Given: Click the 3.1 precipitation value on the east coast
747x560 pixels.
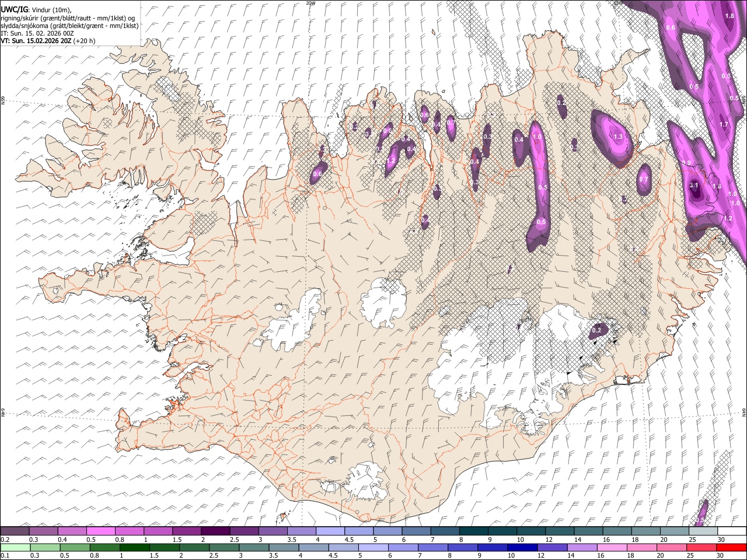Looking at the screenshot, I should [x=694, y=185].
